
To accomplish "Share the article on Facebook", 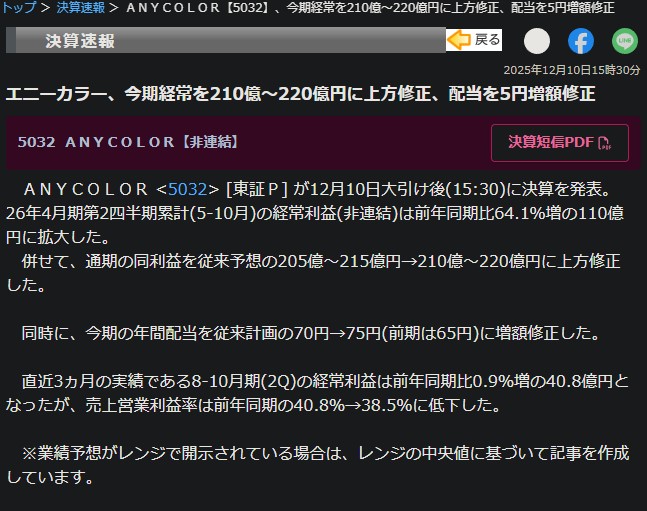I will pos(581,41).
